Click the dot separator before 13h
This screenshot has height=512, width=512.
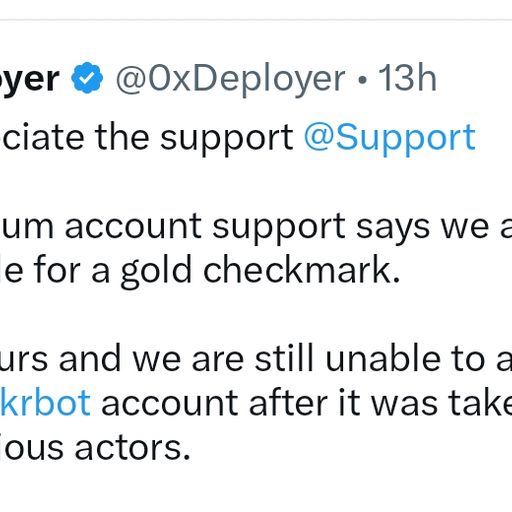(x=364, y=80)
